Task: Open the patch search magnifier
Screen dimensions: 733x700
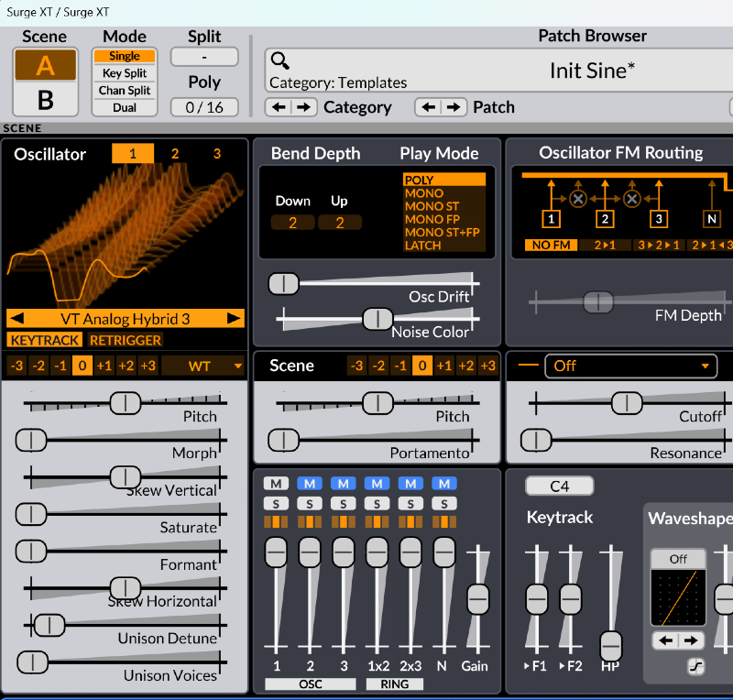Action: click(280, 60)
